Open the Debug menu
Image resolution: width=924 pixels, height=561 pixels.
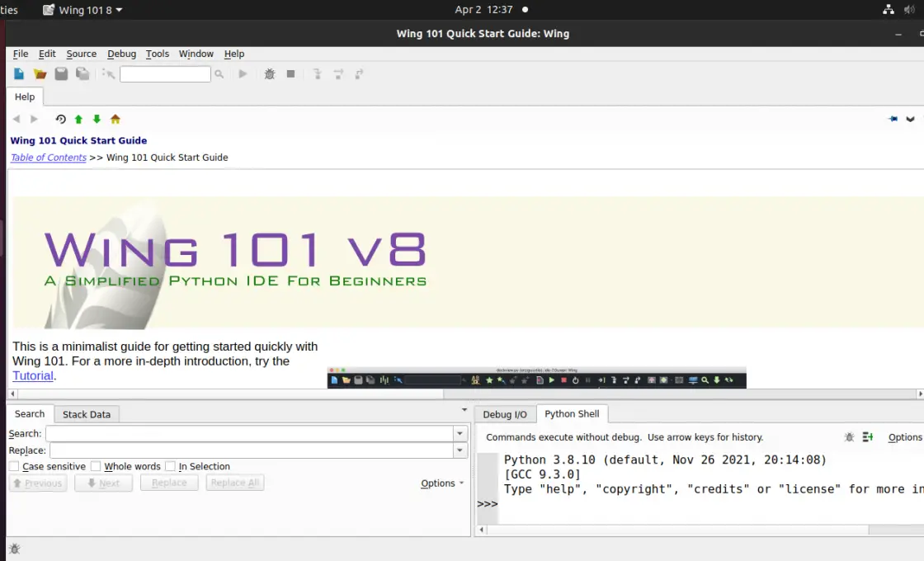pyautogui.click(x=121, y=54)
